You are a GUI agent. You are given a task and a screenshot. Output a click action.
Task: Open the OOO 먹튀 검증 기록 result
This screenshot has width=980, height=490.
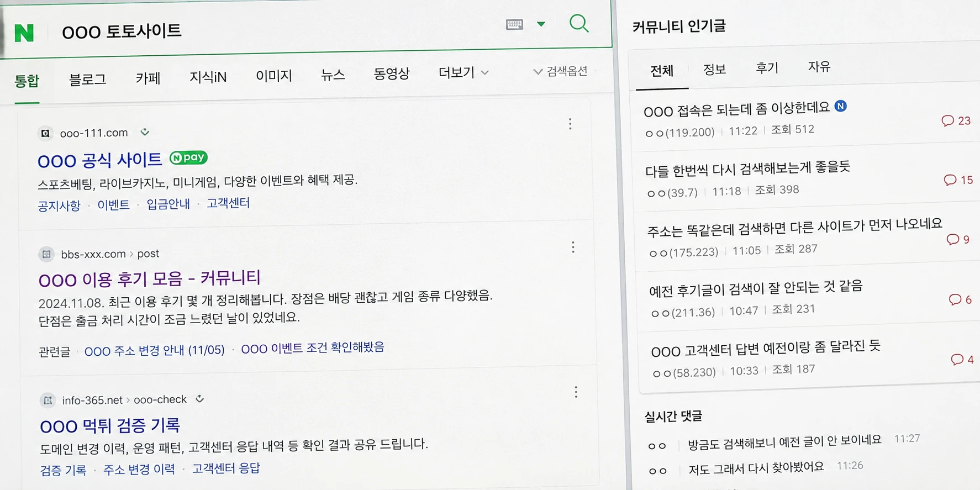tap(110, 425)
